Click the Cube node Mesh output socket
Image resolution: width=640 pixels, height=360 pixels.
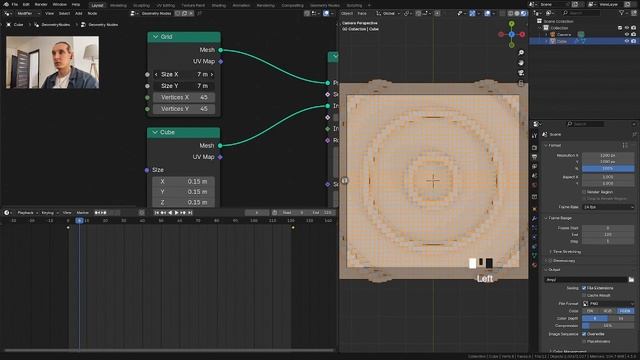pyautogui.click(x=220, y=145)
